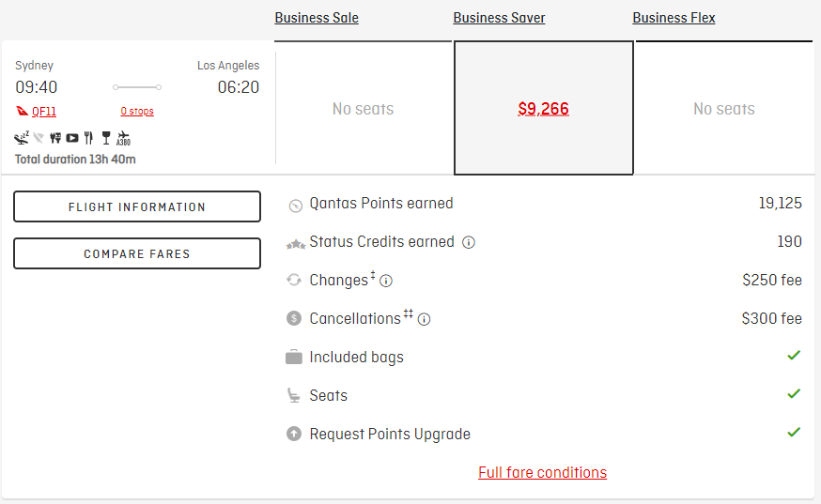Open the Business Saver column header
This screenshot has height=504, width=821.
(x=499, y=18)
